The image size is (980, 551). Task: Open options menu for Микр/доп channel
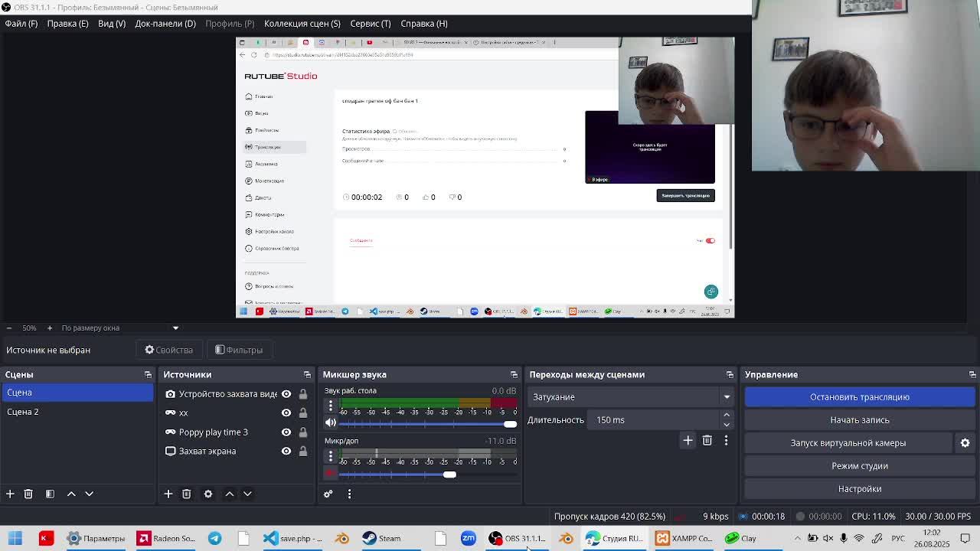tap(331, 456)
